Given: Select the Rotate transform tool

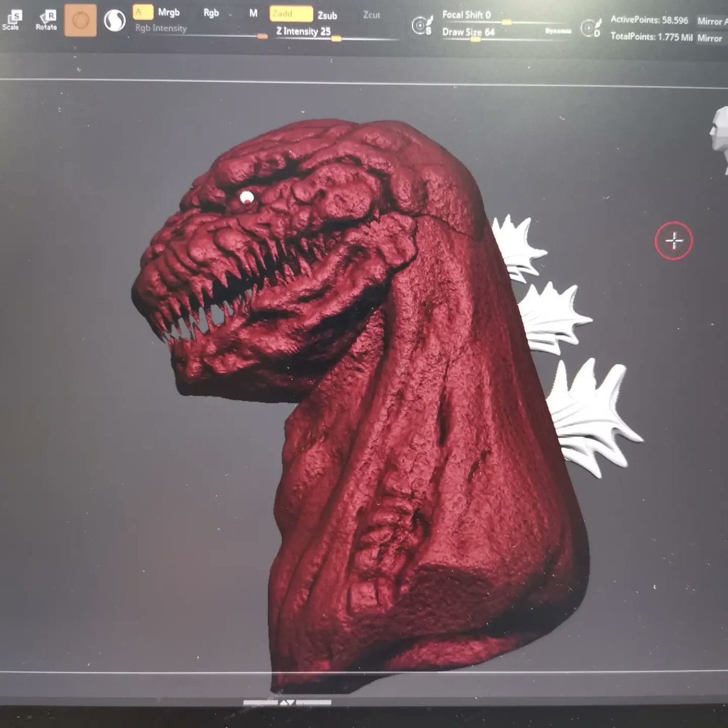Looking at the screenshot, I should click(46, 21).
